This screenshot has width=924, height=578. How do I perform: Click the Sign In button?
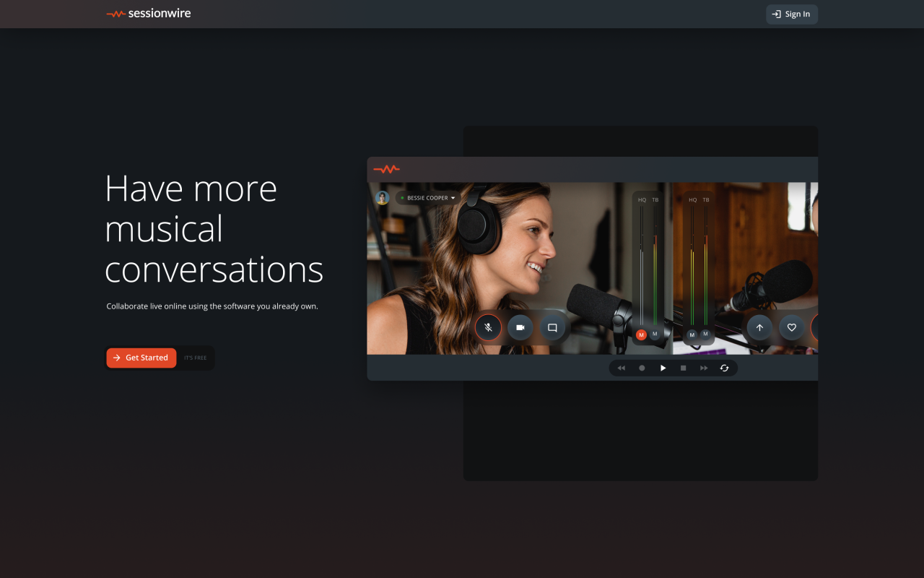click(x=791, y=14)
